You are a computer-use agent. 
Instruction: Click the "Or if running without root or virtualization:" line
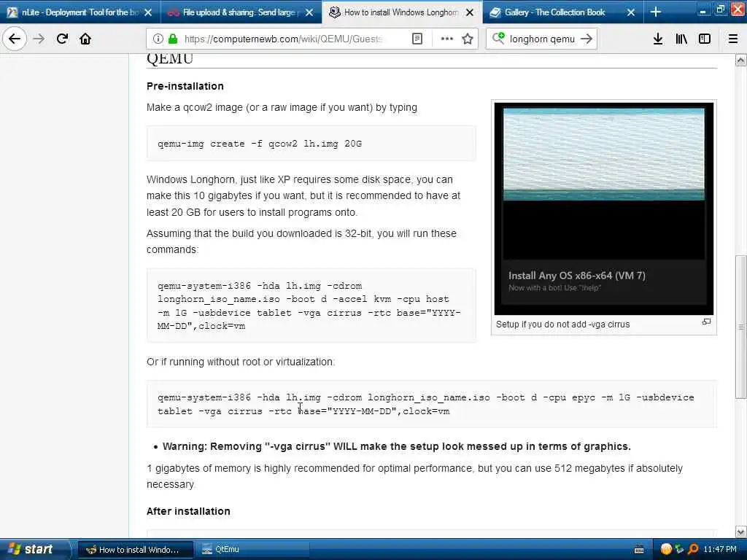click(241, 362)
